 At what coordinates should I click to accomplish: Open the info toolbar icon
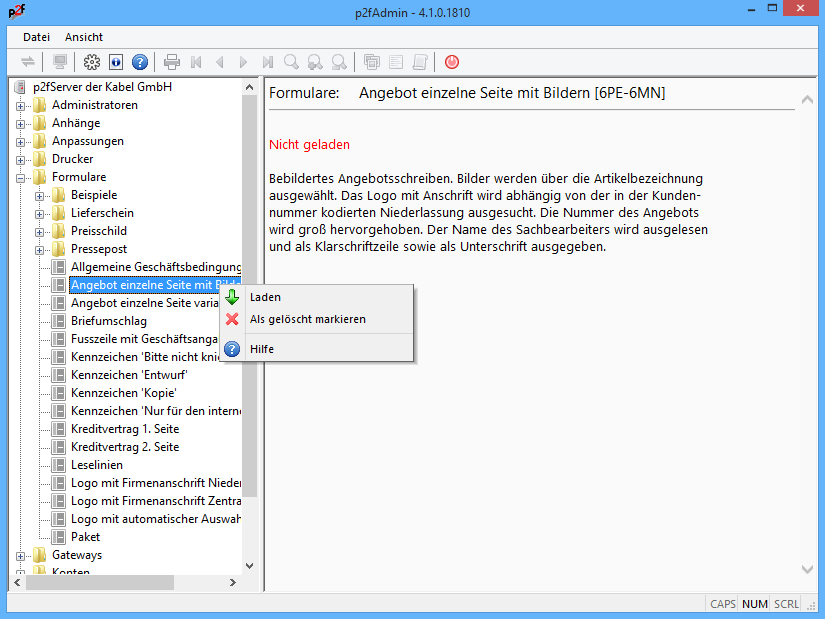coord(116,62)
